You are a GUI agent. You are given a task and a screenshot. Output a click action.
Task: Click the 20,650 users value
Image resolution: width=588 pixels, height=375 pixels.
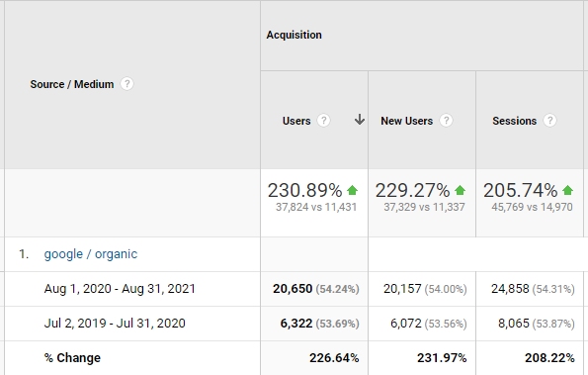tap(293, 289)
